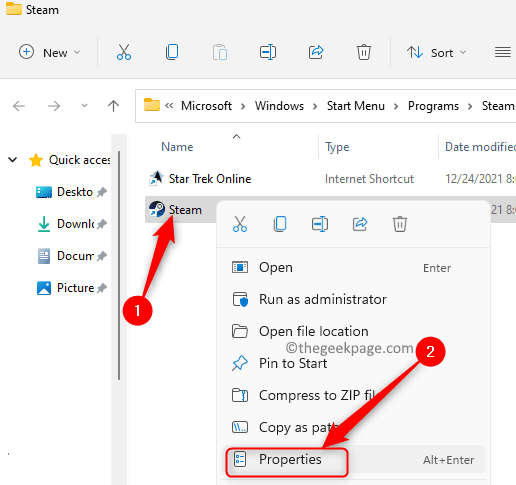Open Pictures in the navigation pane
Viewport: 516px width, 485px height.
75,288
